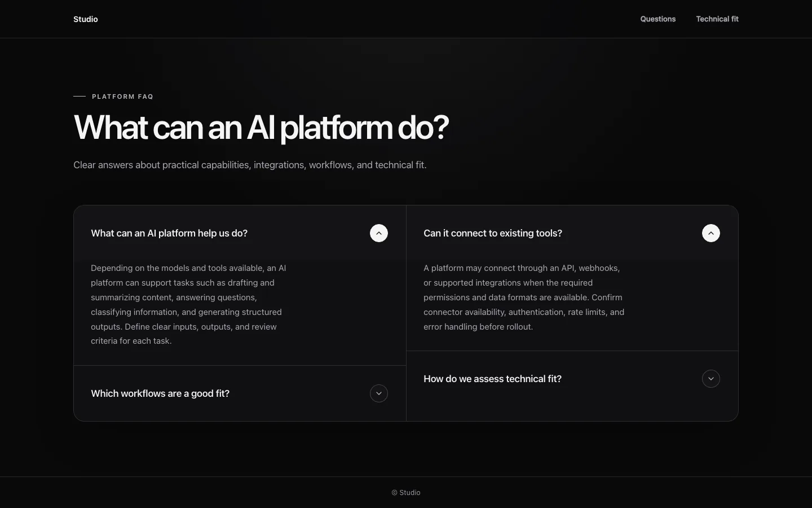Open the Questions nav link
The width and height of the screenshot is (812, 508).
[x=658, y=19]
